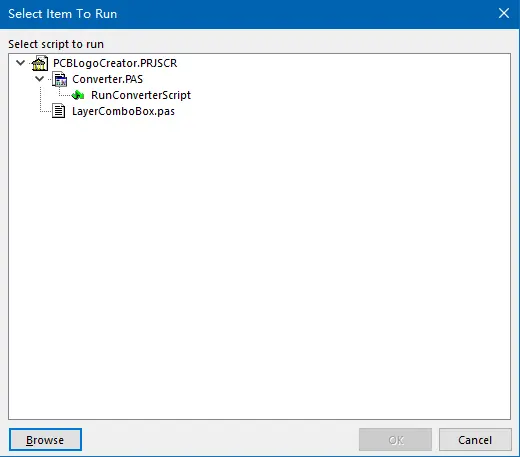520x457 pixels.
Task: Collapse the PCBLogoCreator.PRJSCR project node chevron
Action: point(21,63)
